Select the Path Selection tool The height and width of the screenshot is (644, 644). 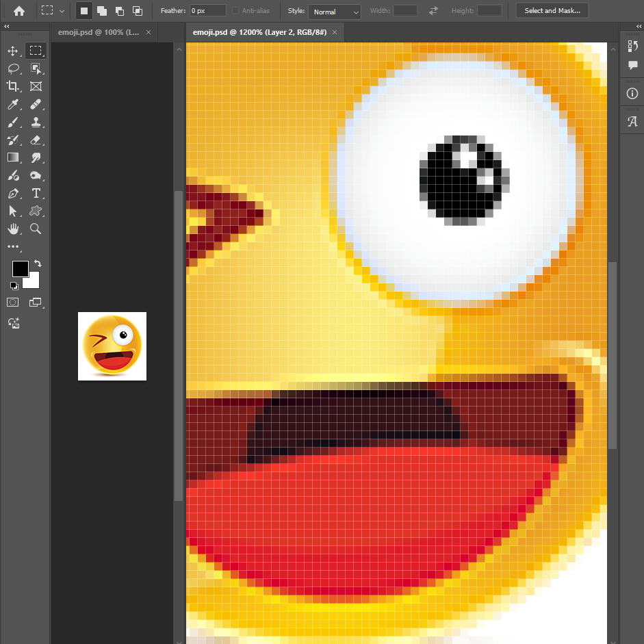(x=13, y=211)
